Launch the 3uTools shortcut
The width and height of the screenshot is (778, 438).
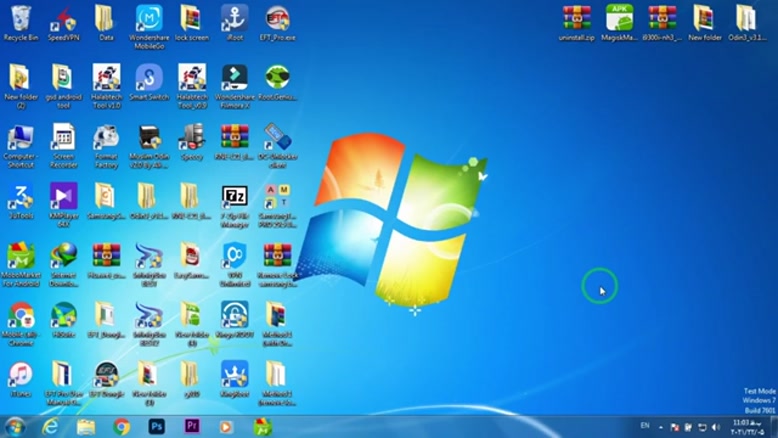pyautogui.click(x=20, y=201)
